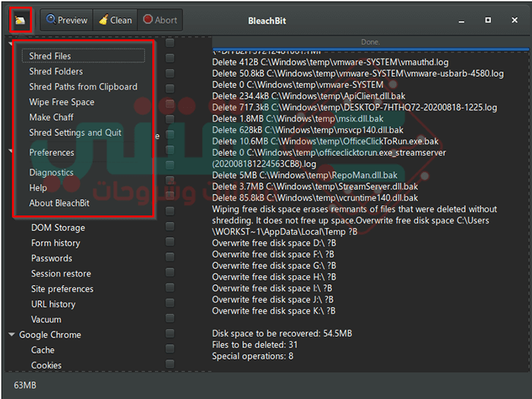Toggle the Site preferences checkbox
The height and width of the screenshot is (399, 532).
[x=170, y=288]
